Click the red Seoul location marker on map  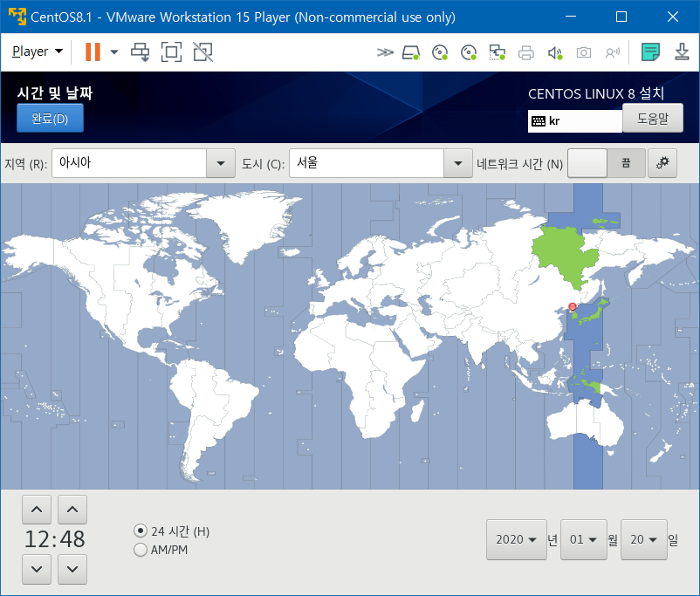pyautogui.click(x=573, y=306)
